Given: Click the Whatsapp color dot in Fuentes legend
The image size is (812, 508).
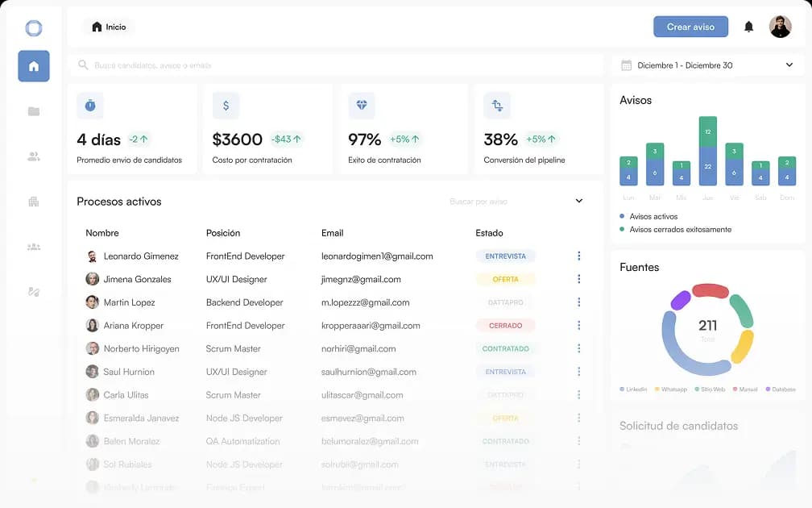Looking at the screenshot, I should pyautogui.click(x=657, y=389).
